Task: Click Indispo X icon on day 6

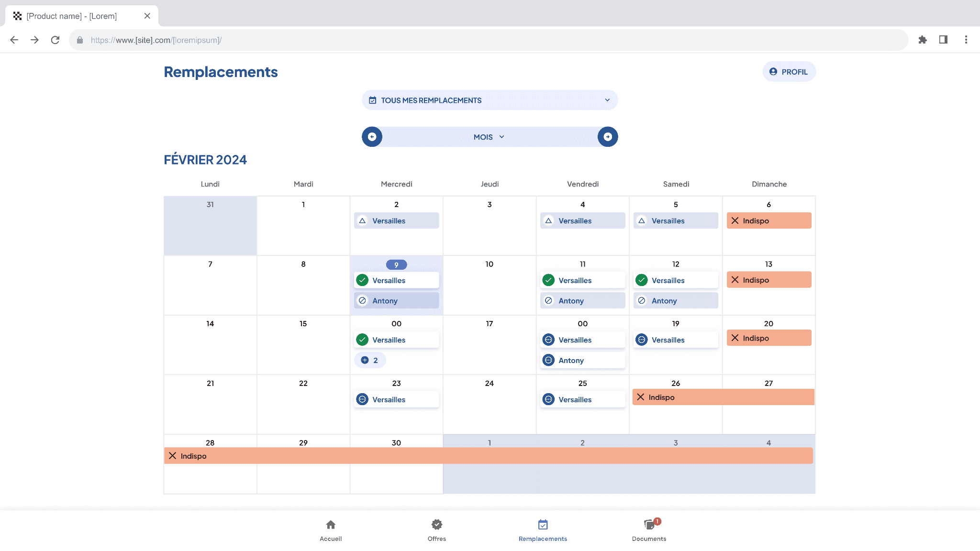Action: [735, 220]
